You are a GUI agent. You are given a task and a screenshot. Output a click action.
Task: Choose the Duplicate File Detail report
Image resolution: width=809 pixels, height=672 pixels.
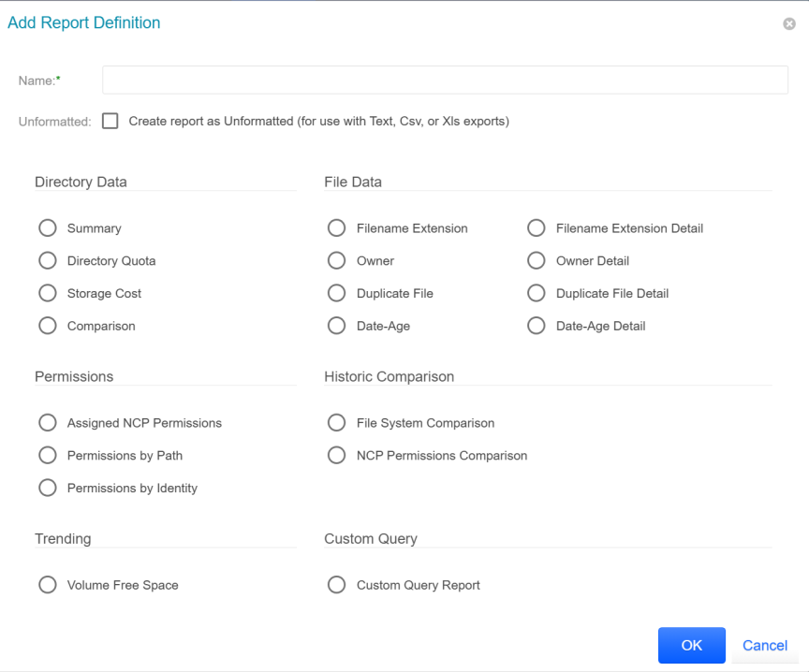click(536, 293)
